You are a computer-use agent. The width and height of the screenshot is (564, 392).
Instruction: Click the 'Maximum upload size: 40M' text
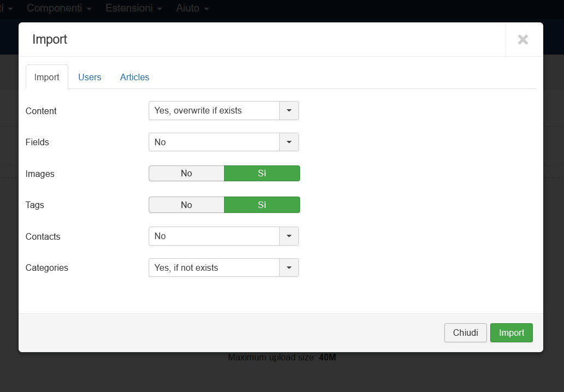(282, 357)
